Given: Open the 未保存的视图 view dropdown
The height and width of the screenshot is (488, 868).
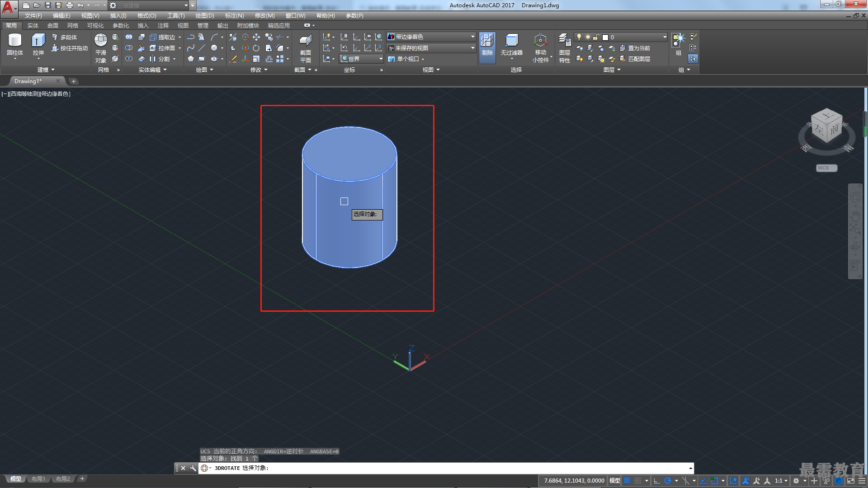Looking at the screenshot, I should 431,48.
